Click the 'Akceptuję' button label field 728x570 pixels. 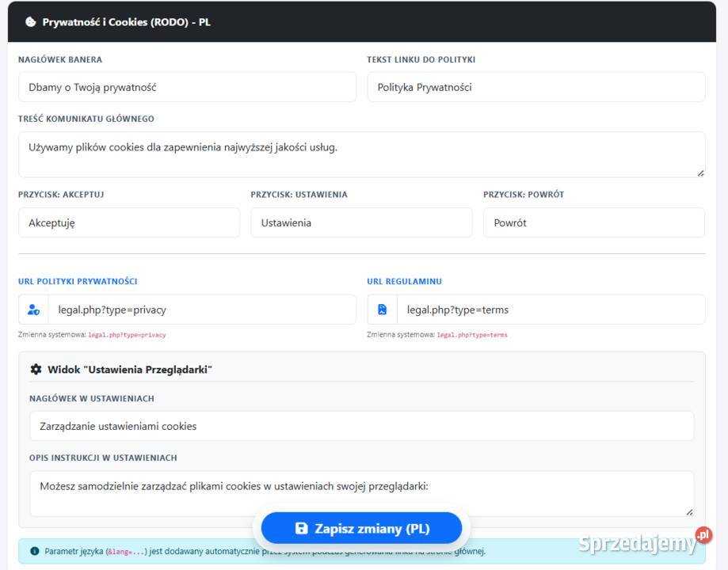click(x=129, y=222)
